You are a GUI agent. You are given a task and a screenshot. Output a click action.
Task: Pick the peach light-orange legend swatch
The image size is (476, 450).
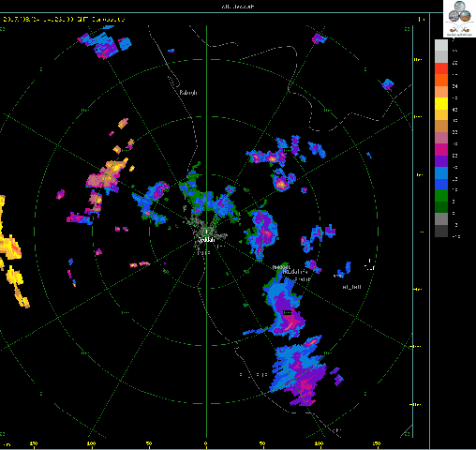click(441, 92)
